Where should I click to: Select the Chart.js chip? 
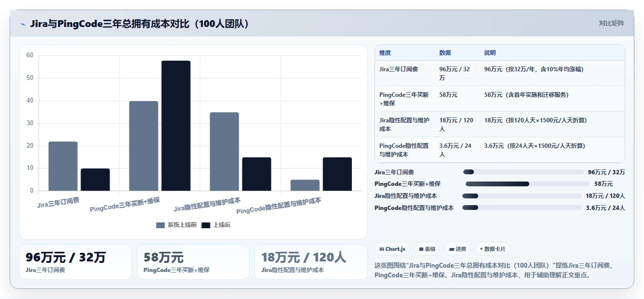click(x=392, y=249)
